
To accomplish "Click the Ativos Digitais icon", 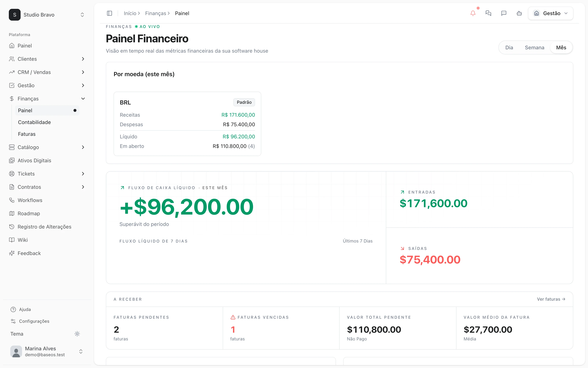I will pos(12,160).
